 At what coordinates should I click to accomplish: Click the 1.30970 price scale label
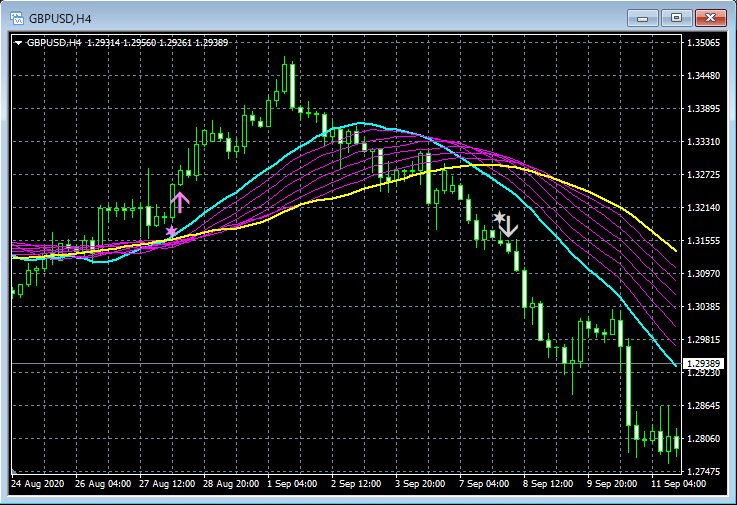click(703, 273)
